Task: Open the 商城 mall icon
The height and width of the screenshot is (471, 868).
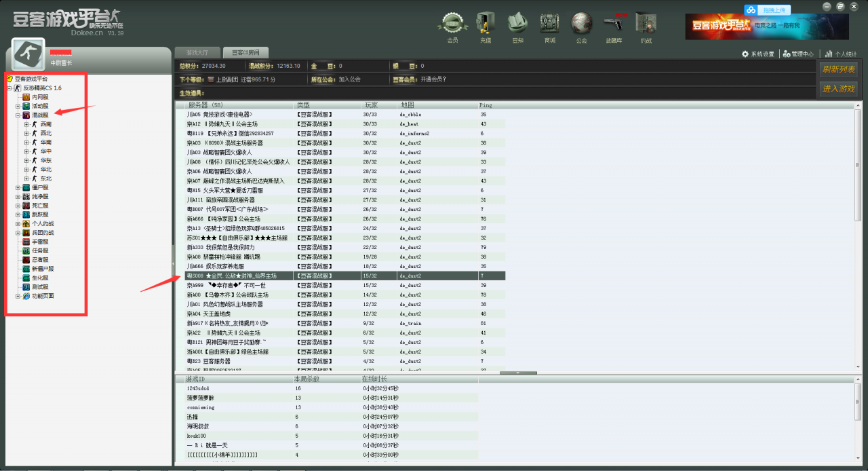Action: (549, 24)
